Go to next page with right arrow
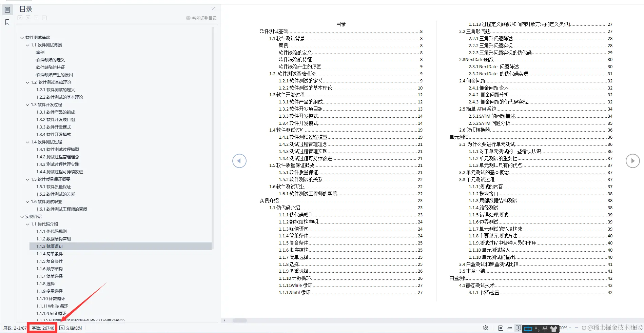 click(632, 161)
